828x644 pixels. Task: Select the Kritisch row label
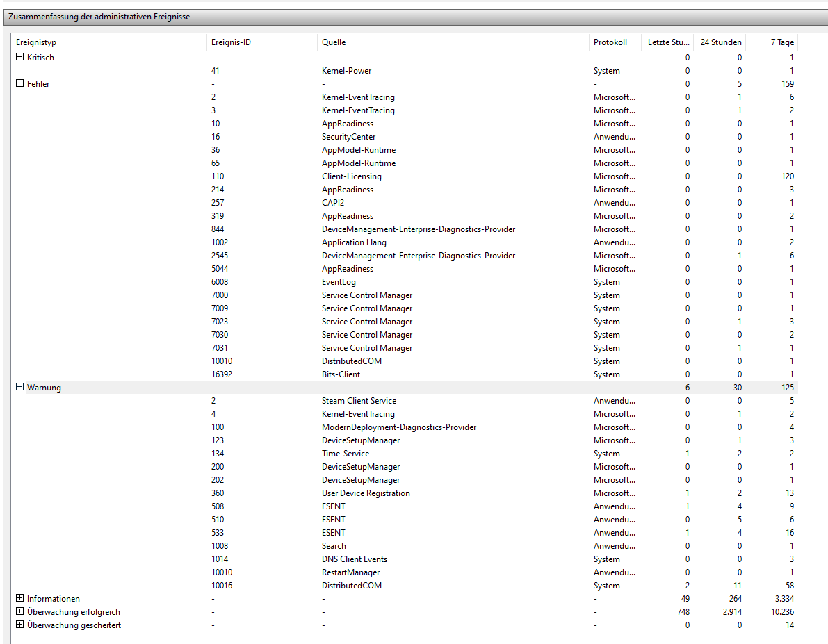[x=40, y=58]
